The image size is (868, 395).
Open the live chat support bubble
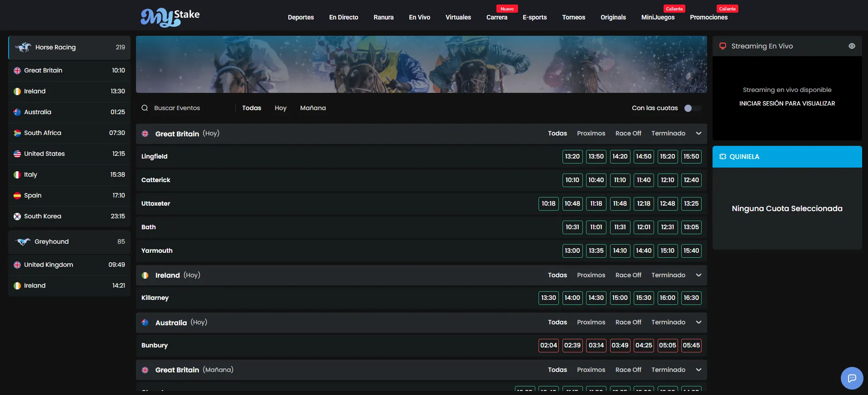click(852, 378)
